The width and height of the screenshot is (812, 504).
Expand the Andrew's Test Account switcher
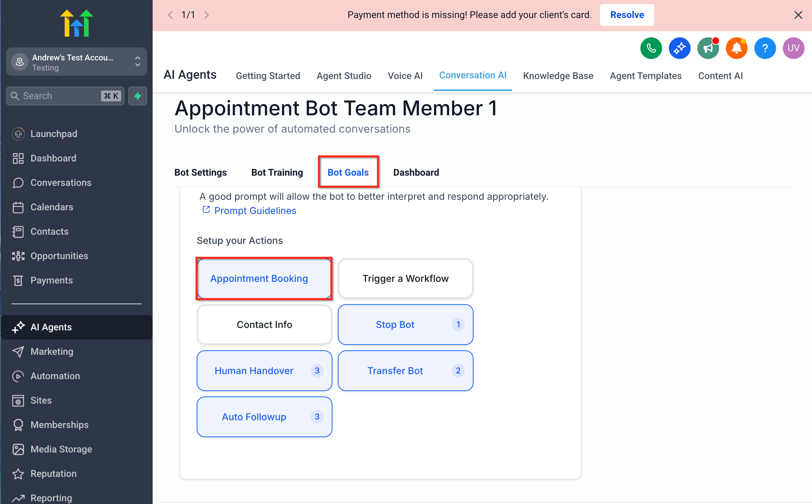pyautogui.click(x=77, y=62)
